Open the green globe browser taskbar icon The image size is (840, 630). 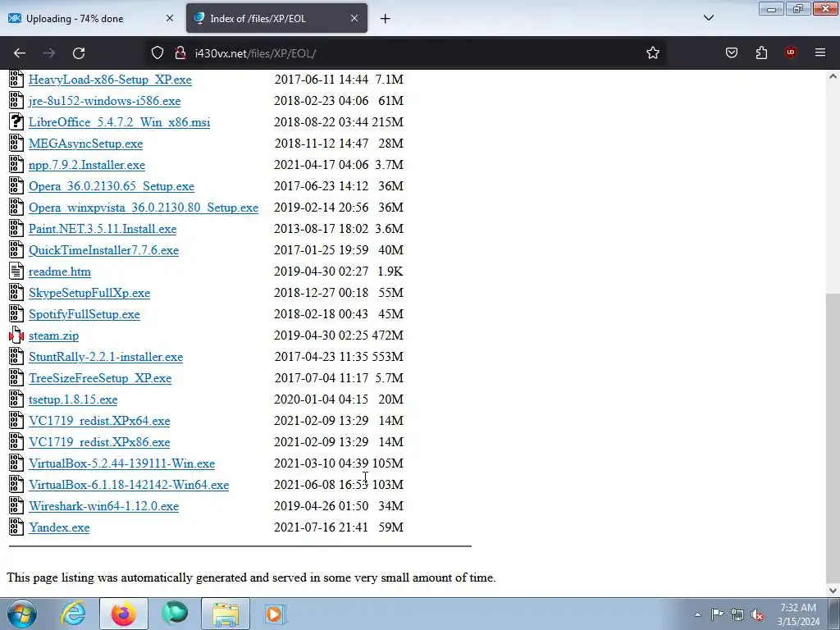point(175,614)
